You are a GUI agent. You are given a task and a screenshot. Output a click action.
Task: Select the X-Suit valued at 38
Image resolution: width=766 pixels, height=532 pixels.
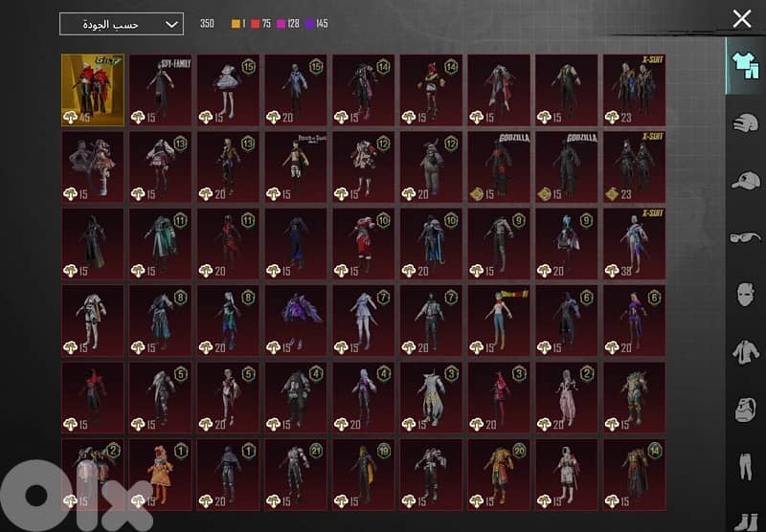pyautogui.click(x=634, y=244)
